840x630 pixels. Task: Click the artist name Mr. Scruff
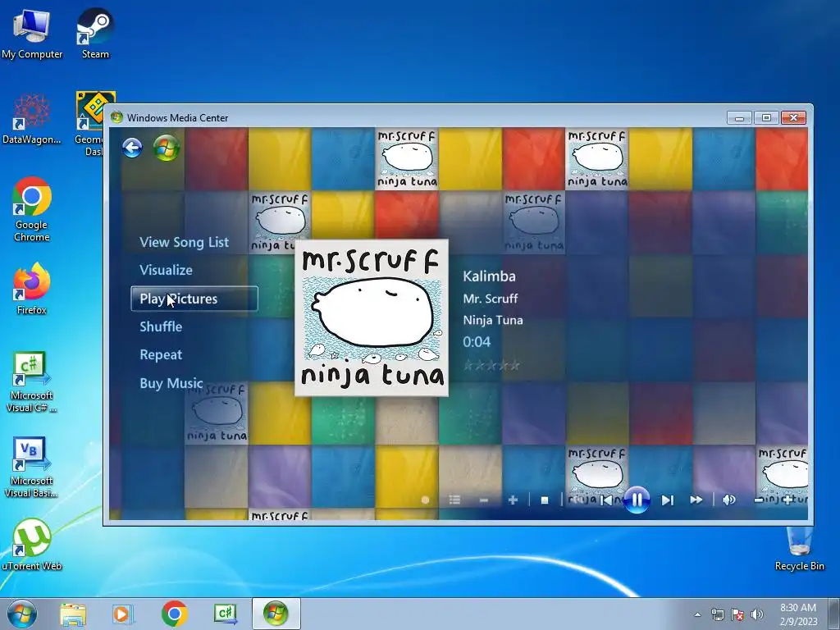pyautogui.click(x=491, y=299)
